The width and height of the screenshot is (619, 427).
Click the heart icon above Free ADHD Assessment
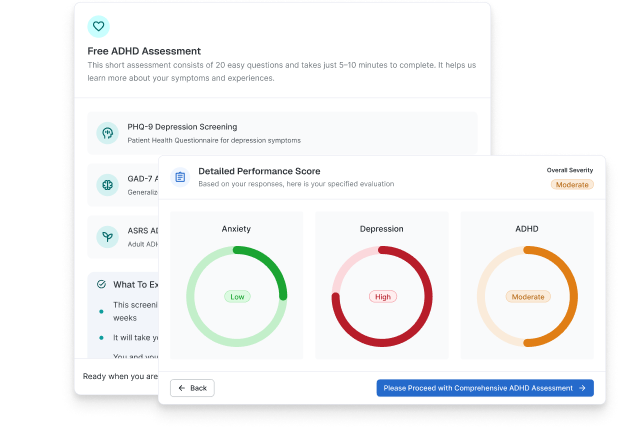pos(98,27)
